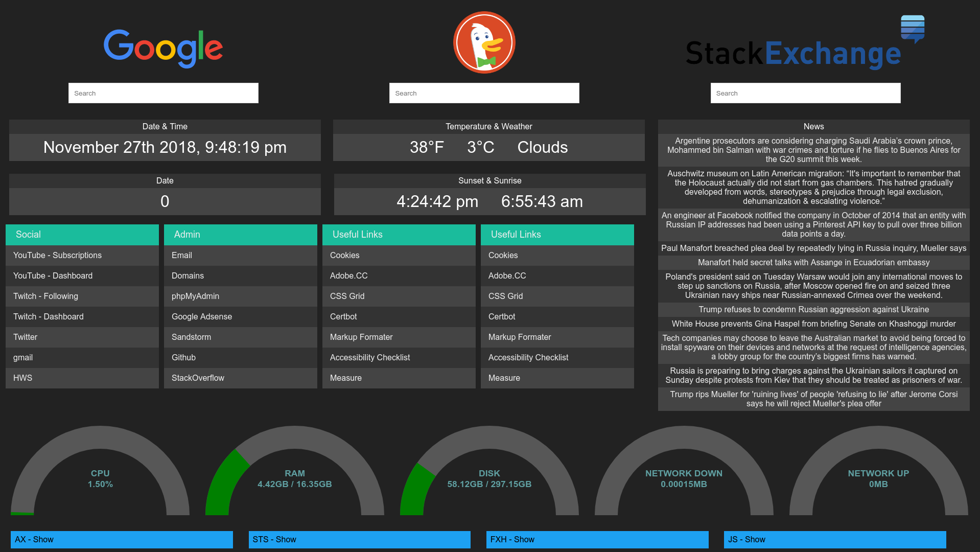
Task: Focus the DuckDuckGo search box
Action: [x=484, y=93]
